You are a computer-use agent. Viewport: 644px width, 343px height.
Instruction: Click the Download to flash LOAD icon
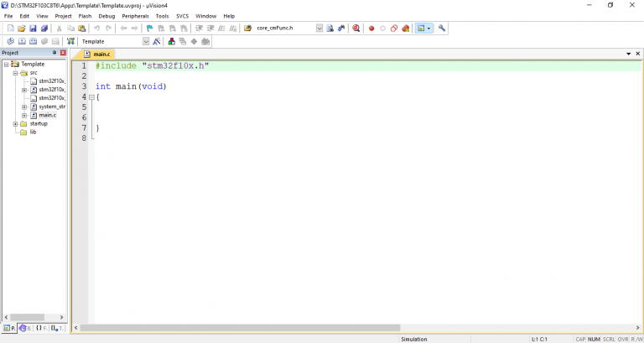point(70,41)
